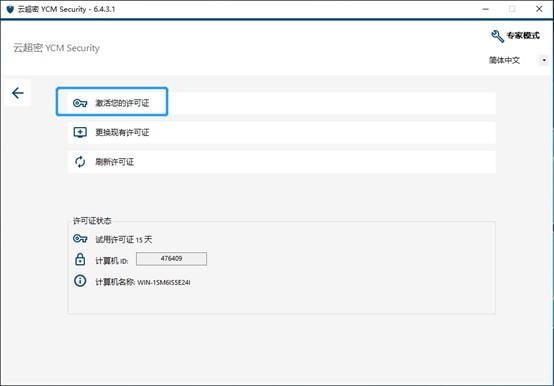Focus the computer ID field showing 476409

tap(171, 259)
